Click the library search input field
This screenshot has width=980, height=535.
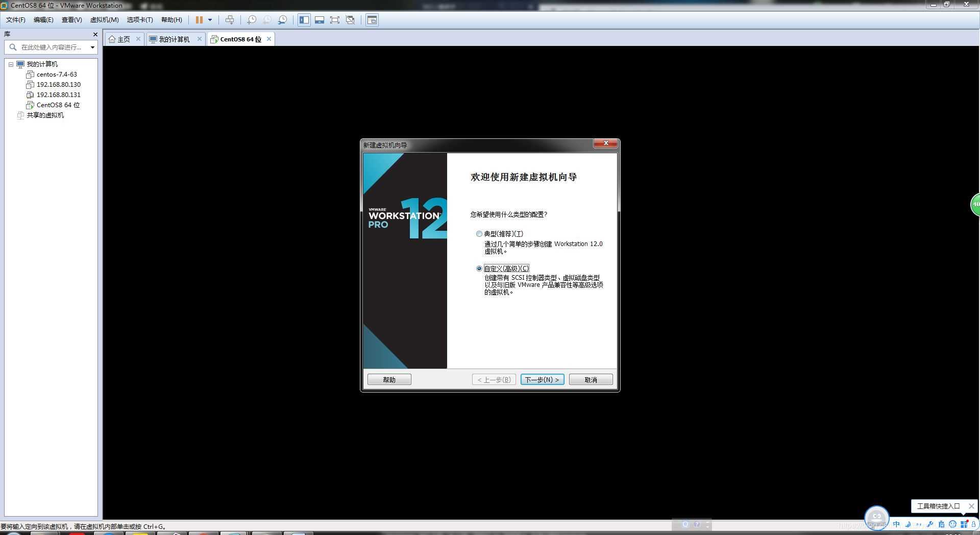(x=51, y=47)
